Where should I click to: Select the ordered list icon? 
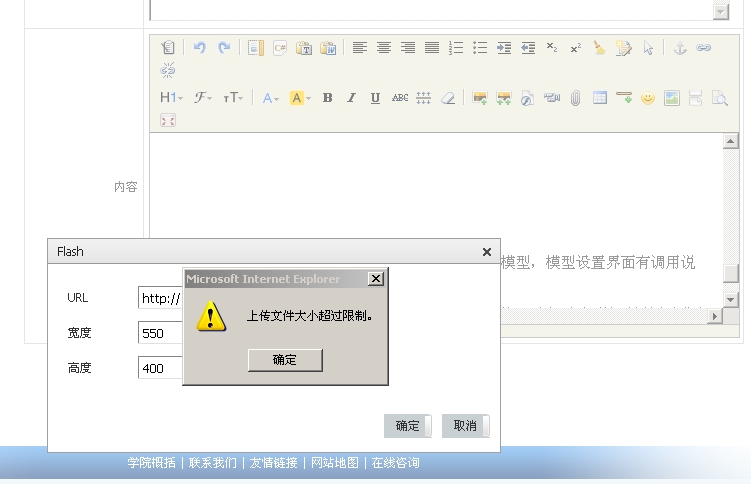point(456,47)
